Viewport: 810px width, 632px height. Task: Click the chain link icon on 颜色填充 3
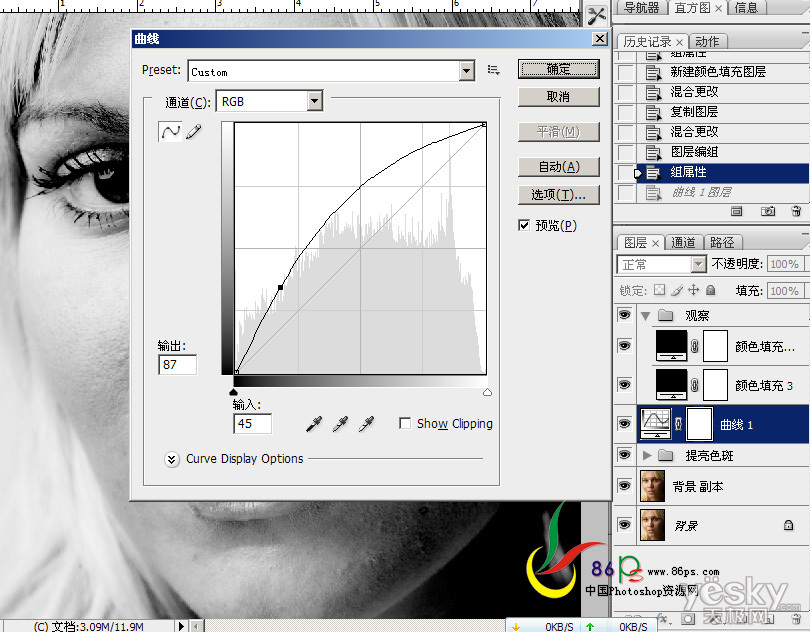695,384
